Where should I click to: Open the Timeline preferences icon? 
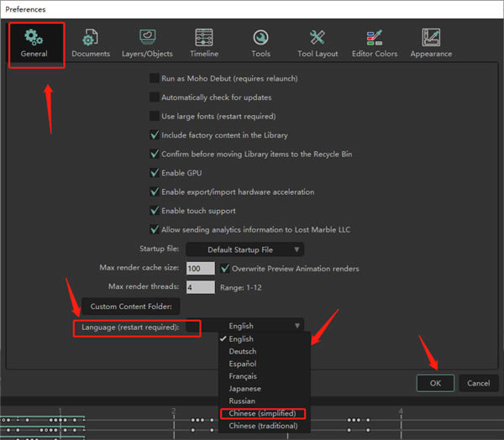coord(203,39)
